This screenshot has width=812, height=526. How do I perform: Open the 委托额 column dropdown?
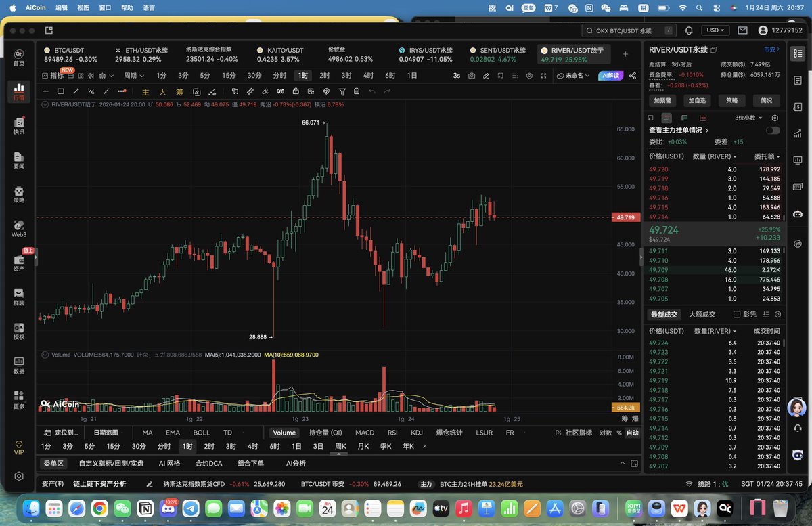tap(767, 156)
